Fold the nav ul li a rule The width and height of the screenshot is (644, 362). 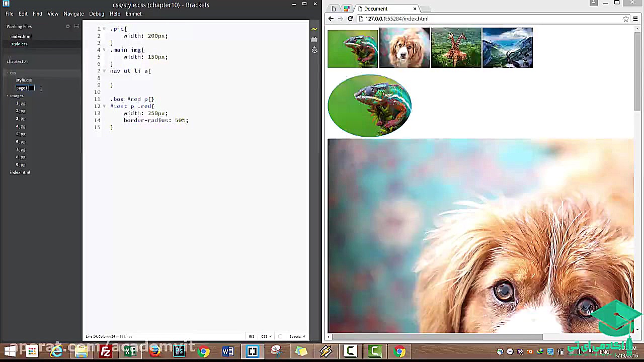click(104, 71)
